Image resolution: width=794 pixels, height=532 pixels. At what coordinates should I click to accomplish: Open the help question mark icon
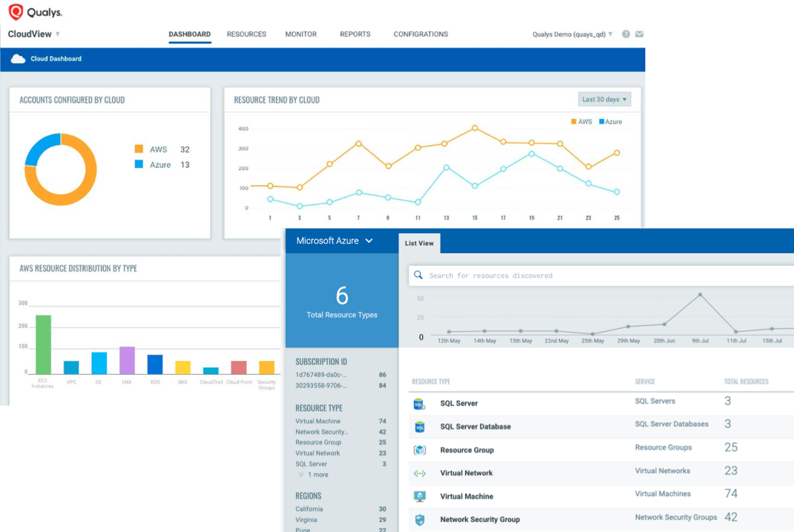tap(626, 34)
